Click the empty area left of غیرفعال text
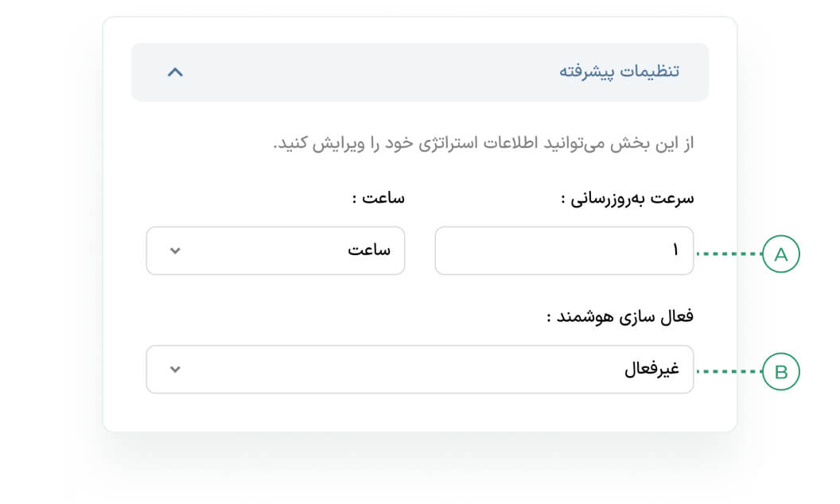The width and height of the screenshot is (840, 504). (x=398, y=370)
